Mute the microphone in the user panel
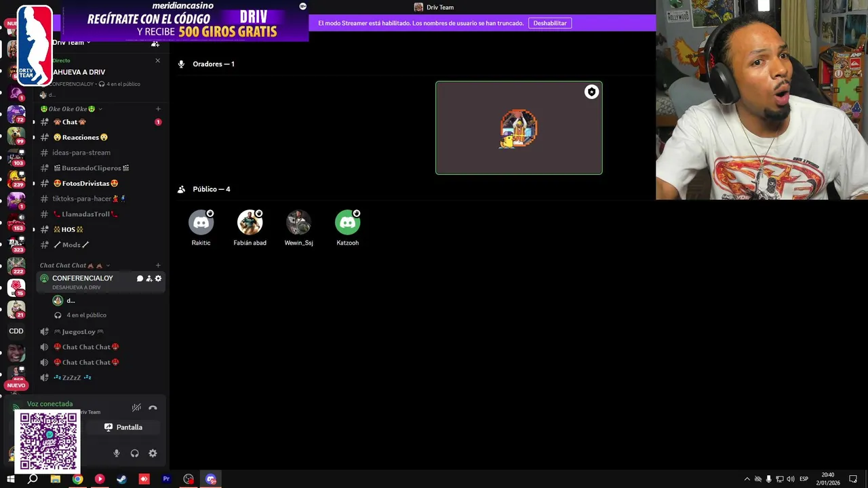The height and width of the screenshot is (488, 868). click(117, 453)
